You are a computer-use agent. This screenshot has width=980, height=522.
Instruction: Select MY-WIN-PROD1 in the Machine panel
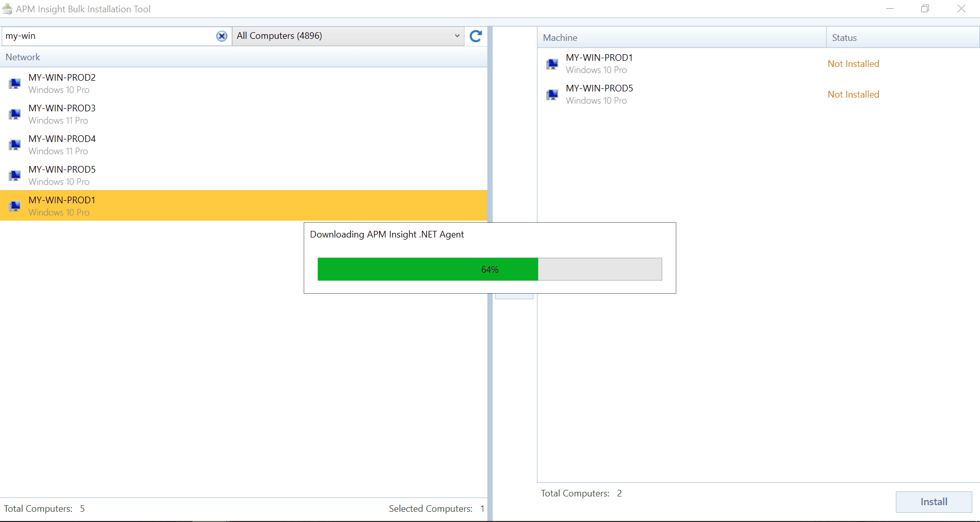pyautogui.click(x=758, y=64)
